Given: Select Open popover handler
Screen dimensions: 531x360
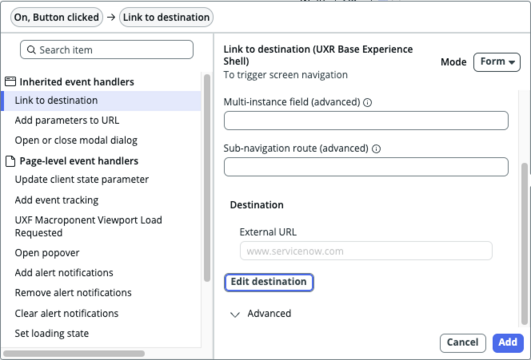Looking at the screenshot, I should pyautogui.click(x=47, y=253).
